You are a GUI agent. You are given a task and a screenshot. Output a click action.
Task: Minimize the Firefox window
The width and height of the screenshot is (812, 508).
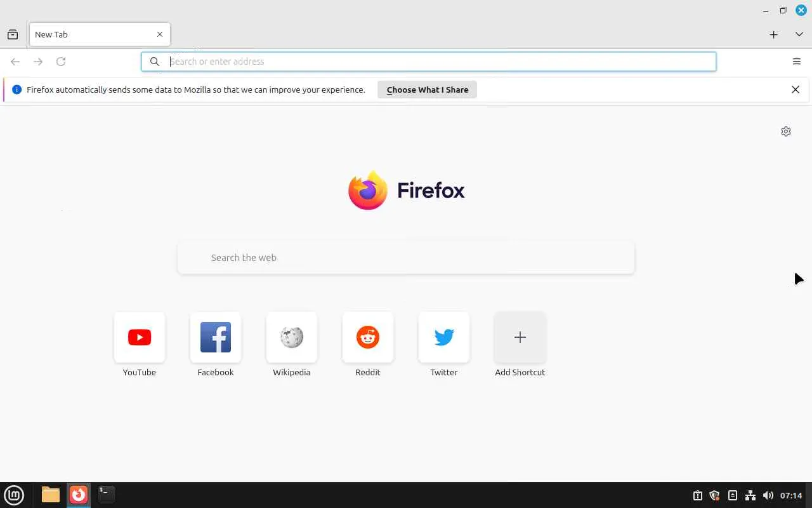766,11
